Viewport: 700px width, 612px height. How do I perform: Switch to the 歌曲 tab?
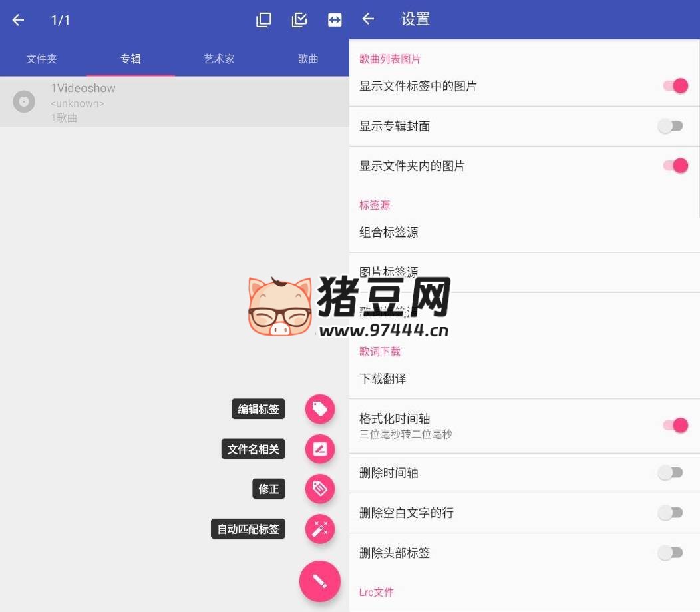[x=307, y=59]
